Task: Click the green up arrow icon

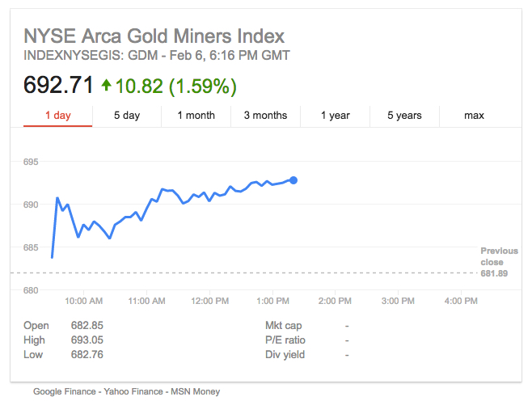Action: coord(106,84)
